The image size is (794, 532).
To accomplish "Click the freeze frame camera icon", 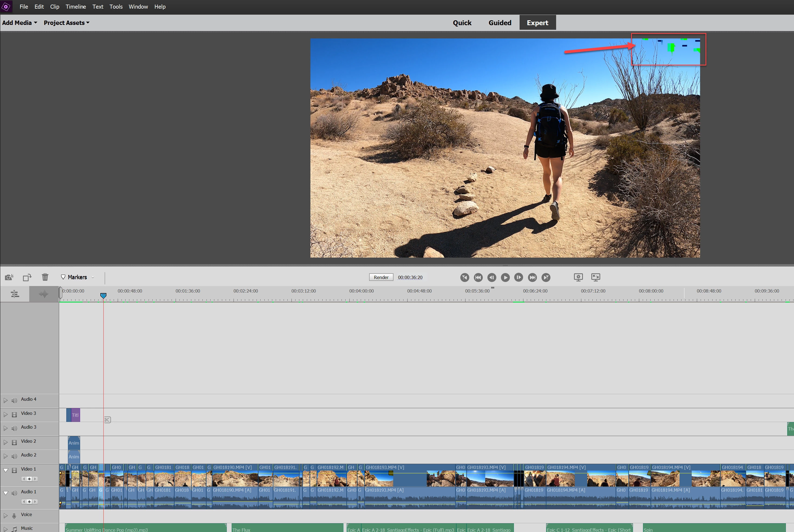I will point(9,277).
